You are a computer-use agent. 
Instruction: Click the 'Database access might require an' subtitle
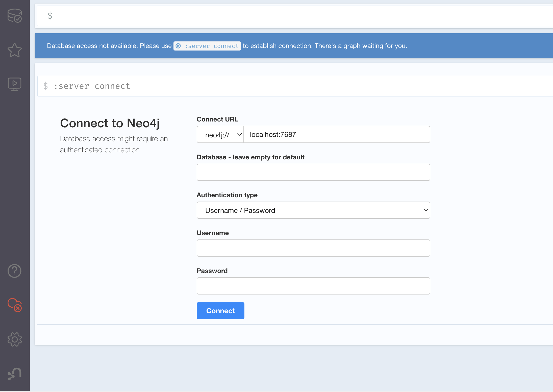pyautogui.click(x=114, y=139)
